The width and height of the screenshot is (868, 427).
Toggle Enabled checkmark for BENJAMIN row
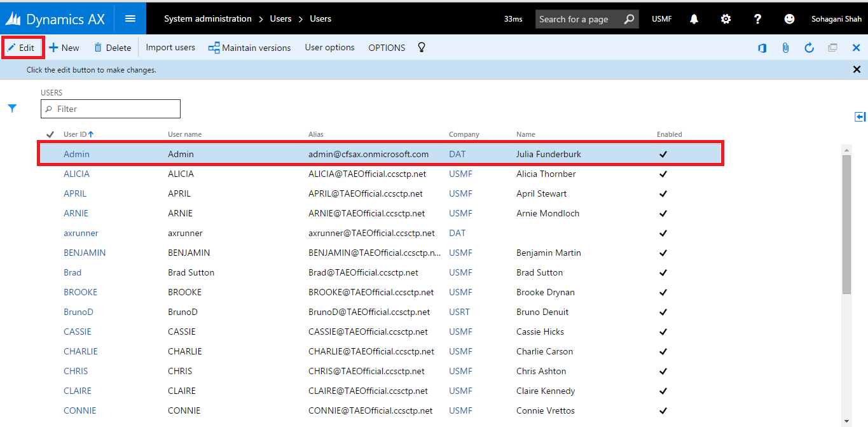pos(663,253)
